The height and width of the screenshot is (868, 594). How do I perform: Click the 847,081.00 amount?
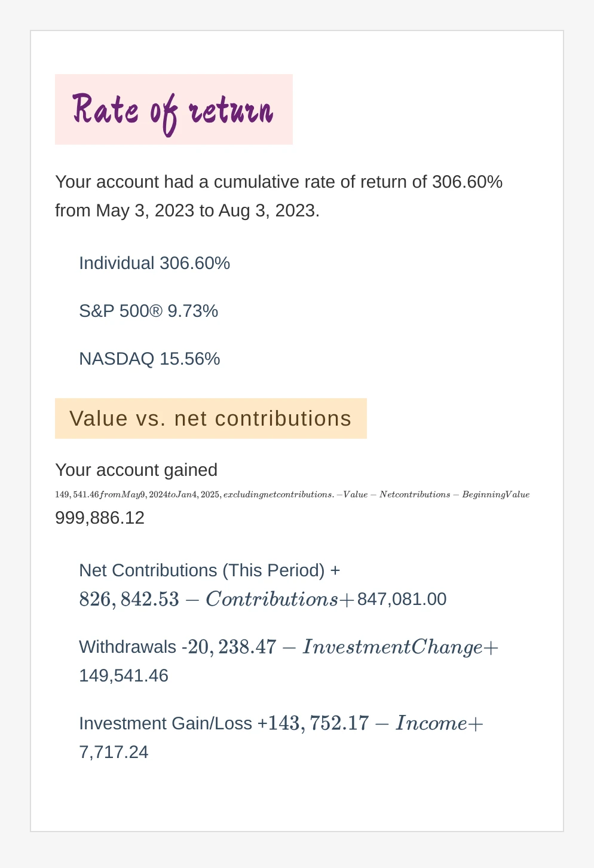tap(402, 599)
